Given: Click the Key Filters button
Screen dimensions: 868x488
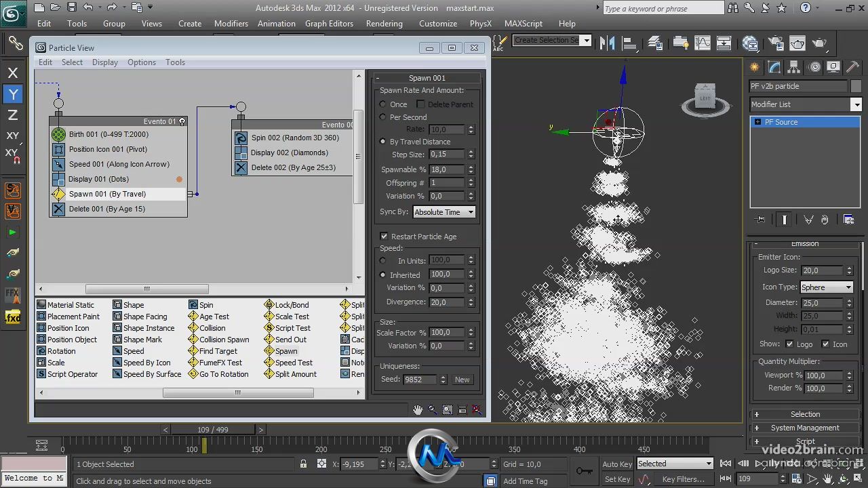Looking at the screenshot, I should (x=682, y=479).
